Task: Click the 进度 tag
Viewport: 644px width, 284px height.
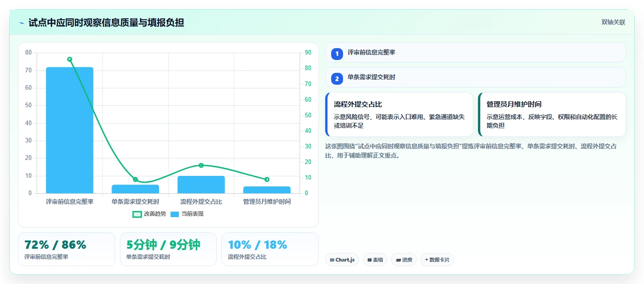Action: click(x=404, y=260)
